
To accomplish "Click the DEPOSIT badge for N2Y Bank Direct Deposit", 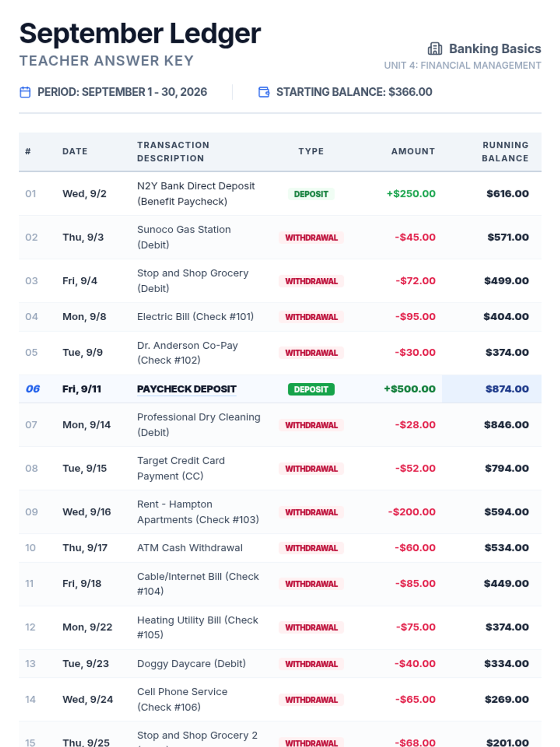I will coord(311,194).
